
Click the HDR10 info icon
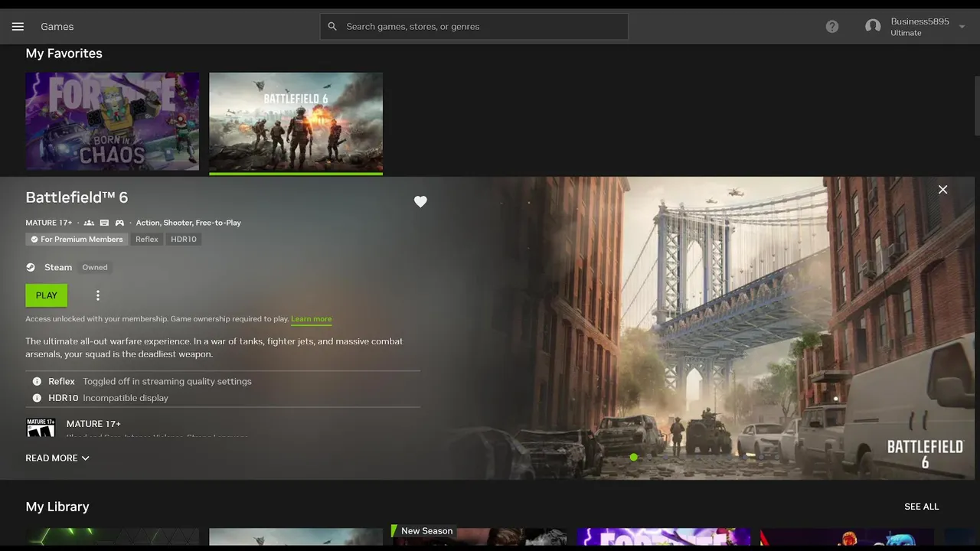[37, 398]
